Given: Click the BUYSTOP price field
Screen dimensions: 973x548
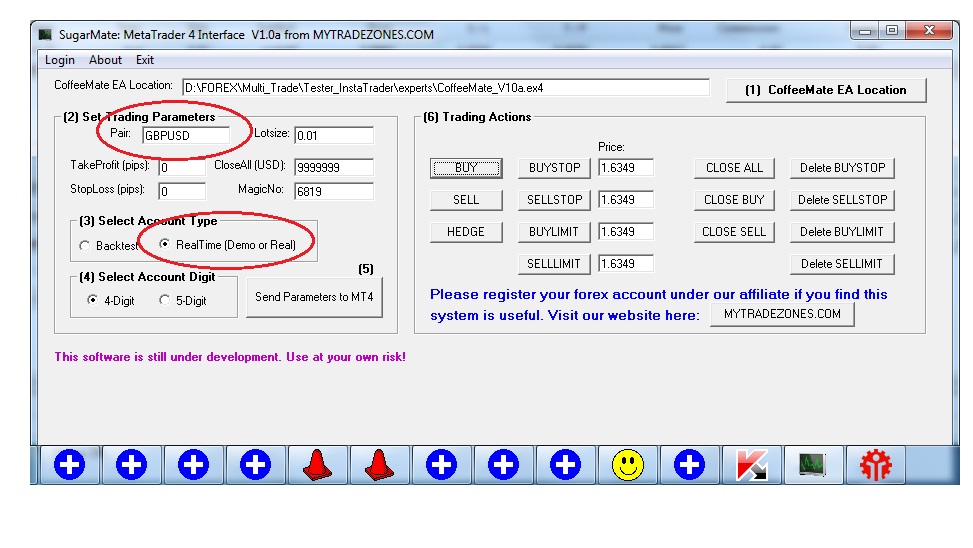Looking at the screenshot, I should tap(626, 168).
